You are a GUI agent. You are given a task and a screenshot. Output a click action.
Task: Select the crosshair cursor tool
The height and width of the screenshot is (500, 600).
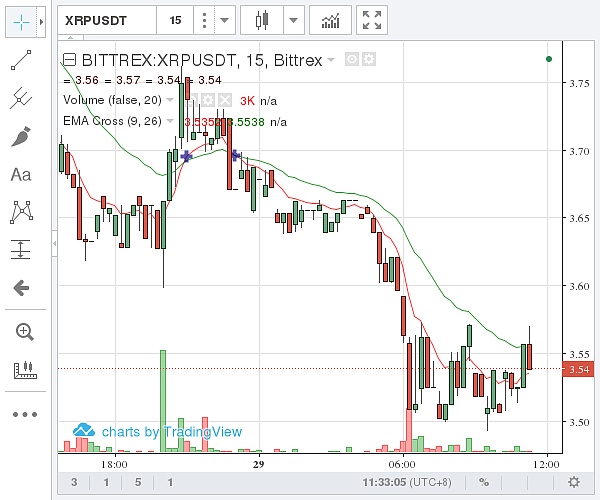pyautogui.click(x=21, y=22)
